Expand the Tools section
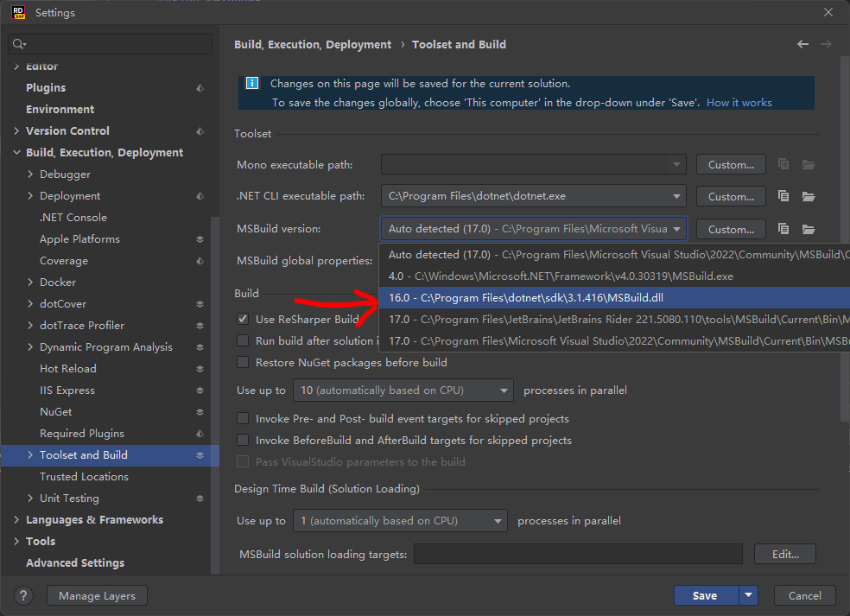The width and height of the screenshot is (850, 616). [x=16, y=541]
